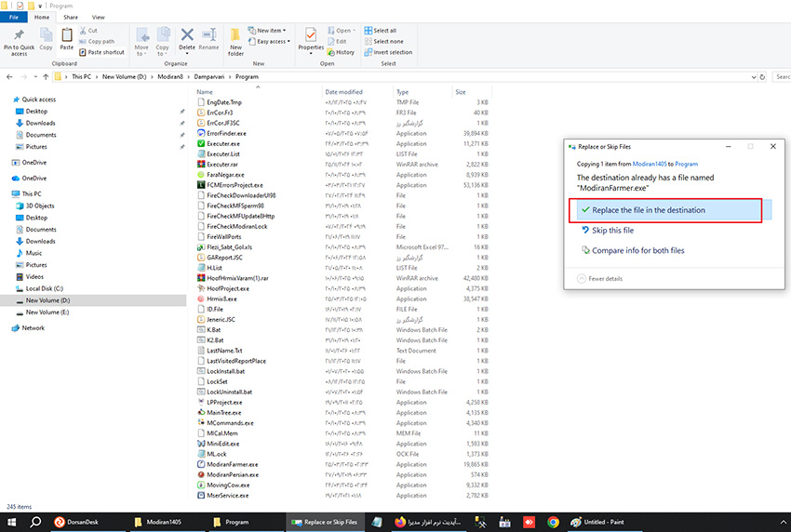Open the Share ribbon tab
The height and width of the screenshot is (532, 791).
[72, 17]
